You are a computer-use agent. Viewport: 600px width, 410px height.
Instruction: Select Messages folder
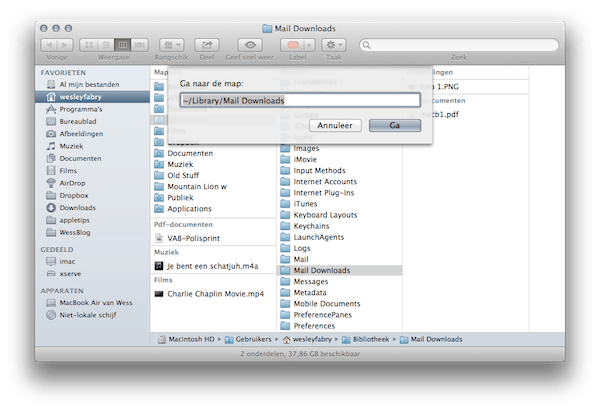339,281
